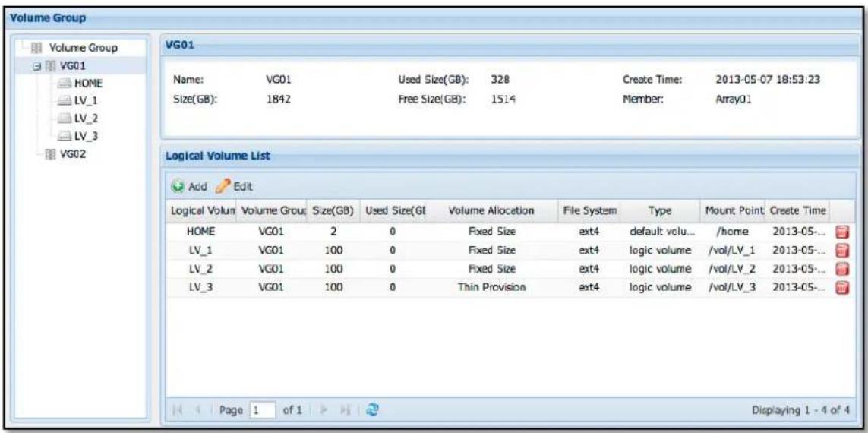Select VG02 in the tree
The image size is (868, 433).
pyautogui.click(x=72, y=154)
